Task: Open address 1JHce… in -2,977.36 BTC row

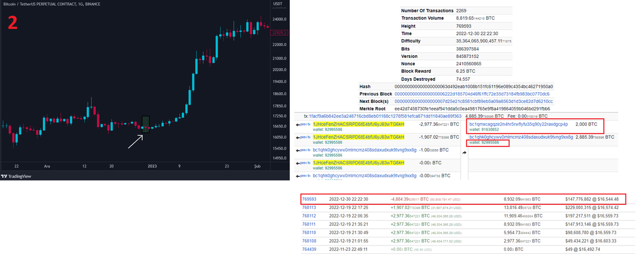Action: [x=358, y=124]
